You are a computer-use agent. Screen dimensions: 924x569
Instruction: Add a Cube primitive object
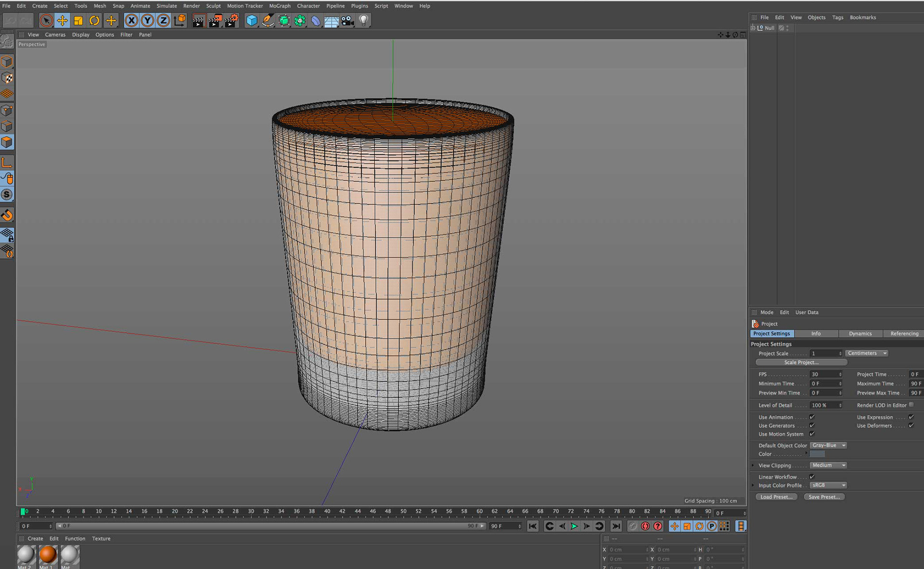[x=251, y=20]
